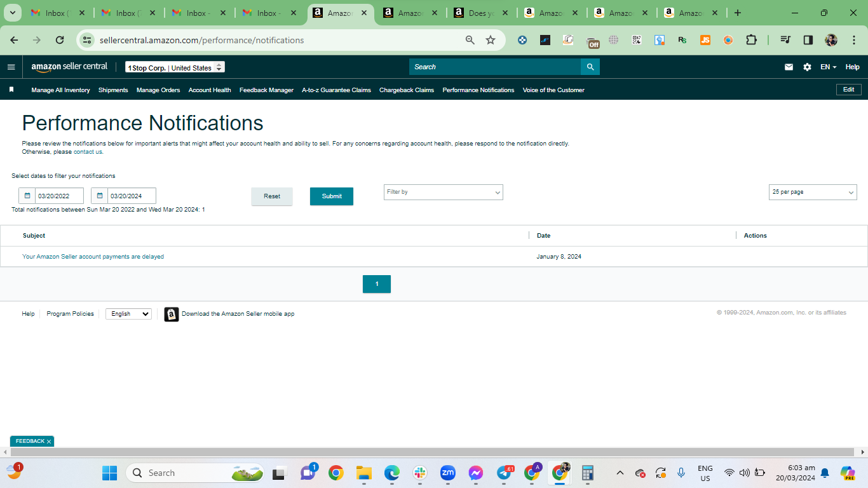Click the Edit button in the navigation bar
The height and width of the screenshot is (488, 868).
[848, 90]
